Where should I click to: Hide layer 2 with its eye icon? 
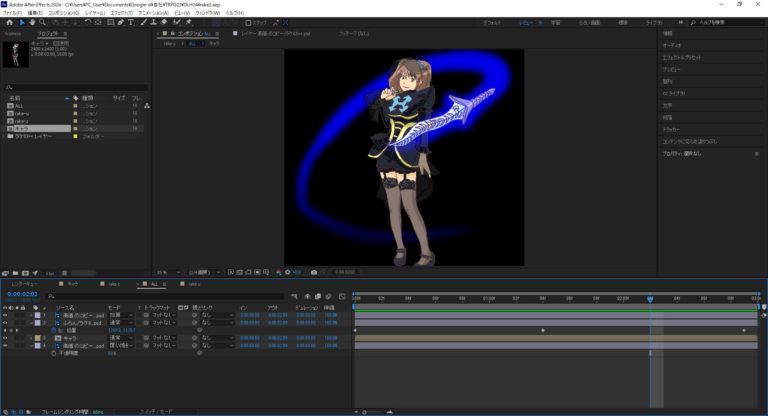click(x=5, y=323)
